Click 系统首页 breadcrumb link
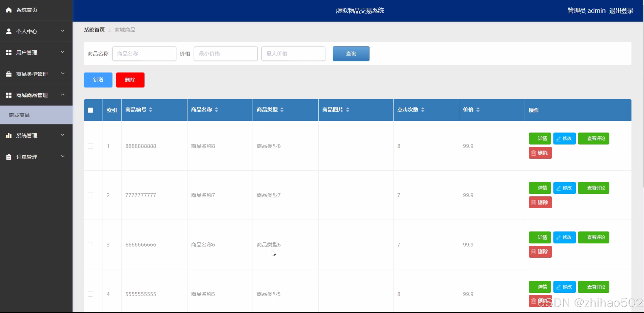 tap(94, 30)
